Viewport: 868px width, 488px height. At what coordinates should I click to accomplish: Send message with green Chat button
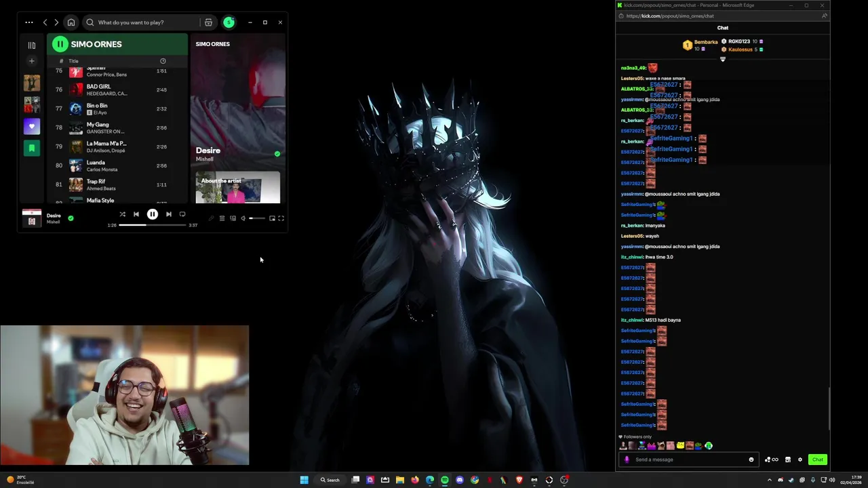pos(818,460)
